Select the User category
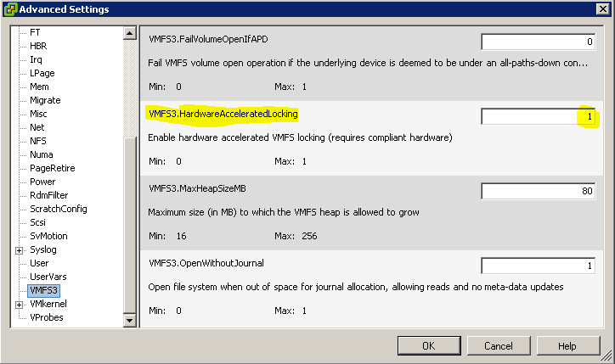This screenshot has width=615, height=364. pos(39,263)
